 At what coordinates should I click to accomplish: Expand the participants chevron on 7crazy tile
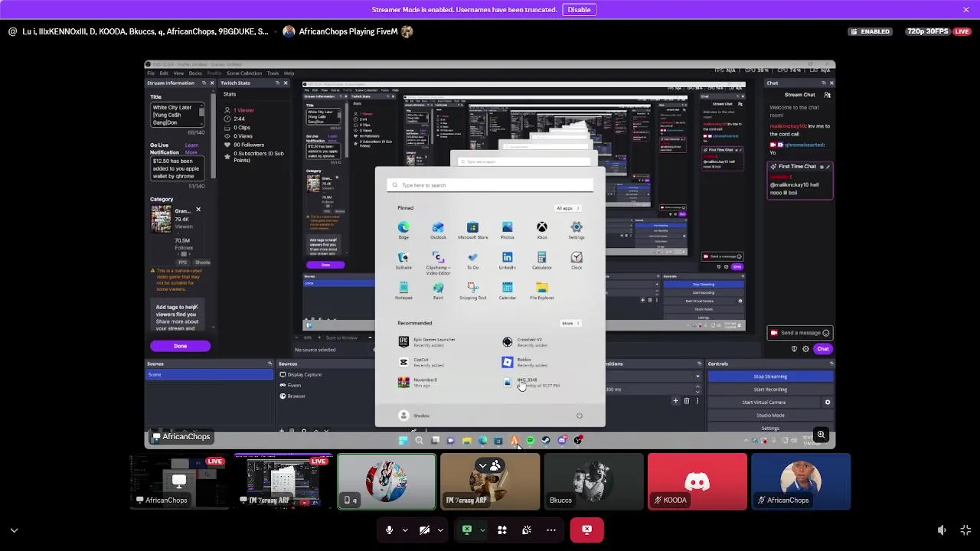483,465
